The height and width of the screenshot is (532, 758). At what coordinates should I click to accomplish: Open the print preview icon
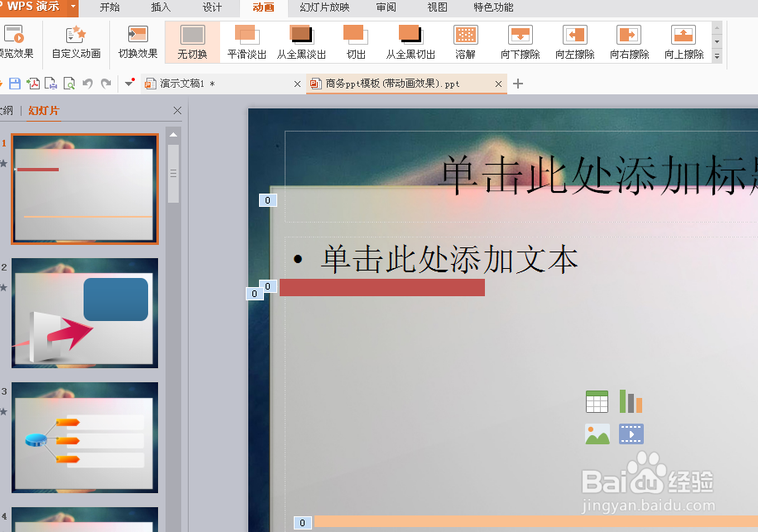69,83
